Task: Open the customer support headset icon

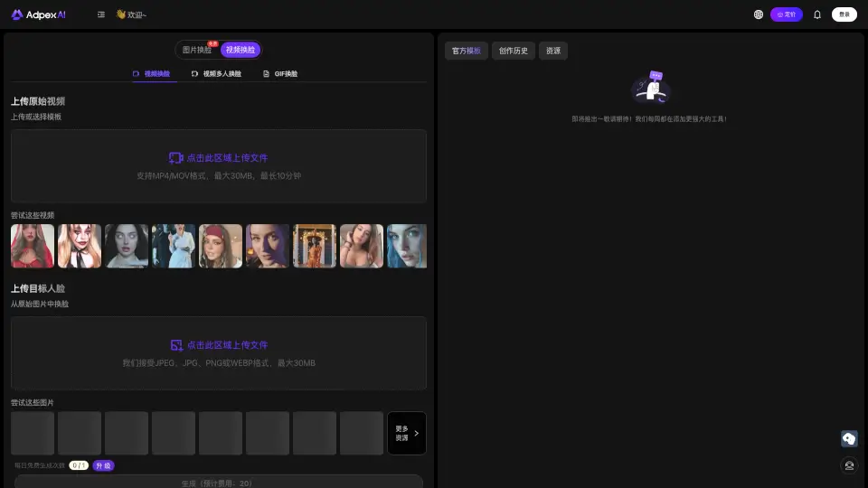Action: point(849,465)
